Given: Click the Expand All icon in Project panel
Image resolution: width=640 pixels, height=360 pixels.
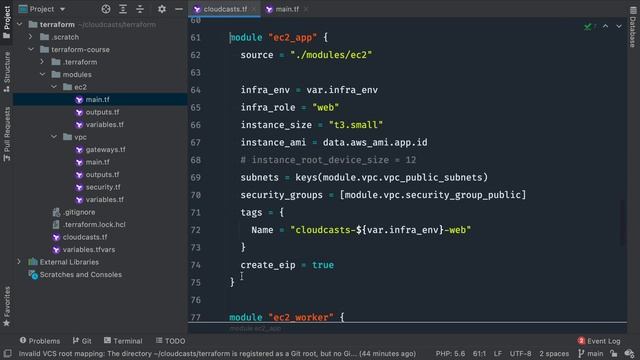Looking at the screenshot, I should coord(122,9).
